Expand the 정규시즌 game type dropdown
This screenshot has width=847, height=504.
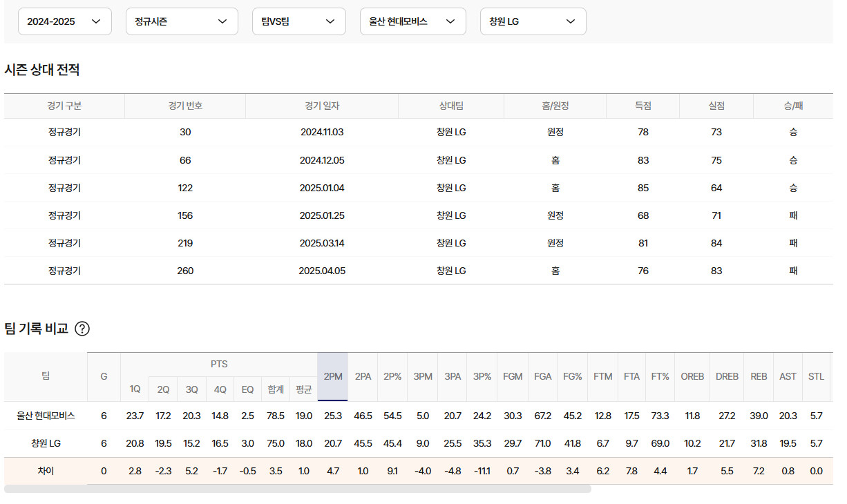pos(182,21)
